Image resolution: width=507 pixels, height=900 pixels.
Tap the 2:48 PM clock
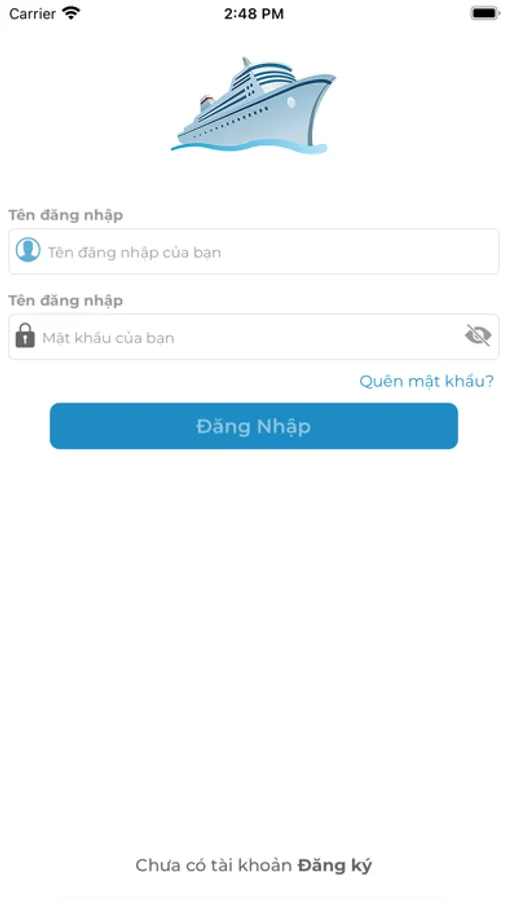253,14
